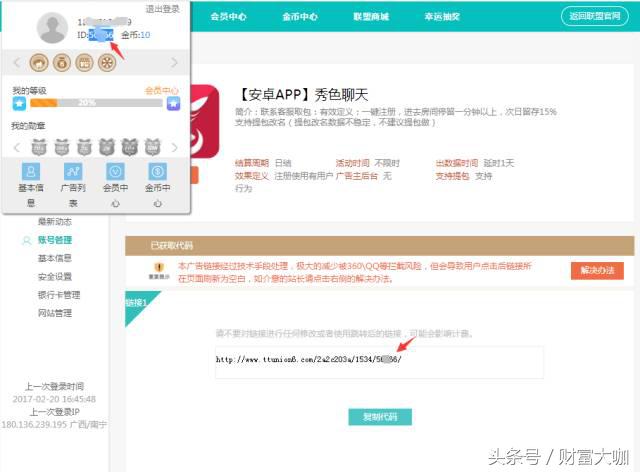640x472 pixels.
Task: Open 银行卡管理 in the sidebar
Action: tap(59, 295)
